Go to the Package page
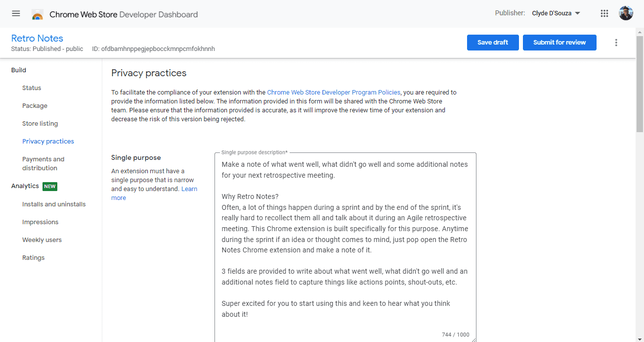Viewport: 644px width, 342px height. coord(35,106)
